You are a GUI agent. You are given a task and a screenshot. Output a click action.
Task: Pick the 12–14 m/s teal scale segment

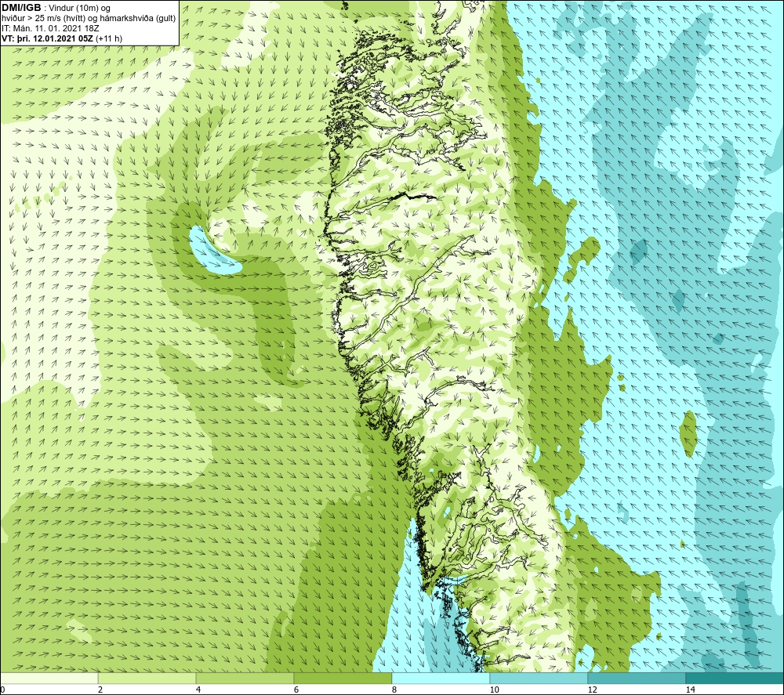pyautogui.click(x=637, y=678)
